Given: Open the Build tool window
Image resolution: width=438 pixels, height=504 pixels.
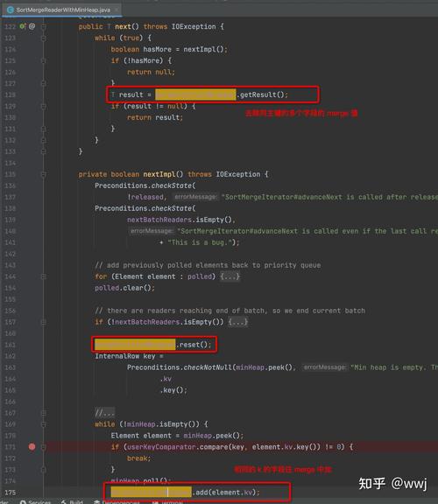Looking at the screenshot, I should tap(73, 501).
